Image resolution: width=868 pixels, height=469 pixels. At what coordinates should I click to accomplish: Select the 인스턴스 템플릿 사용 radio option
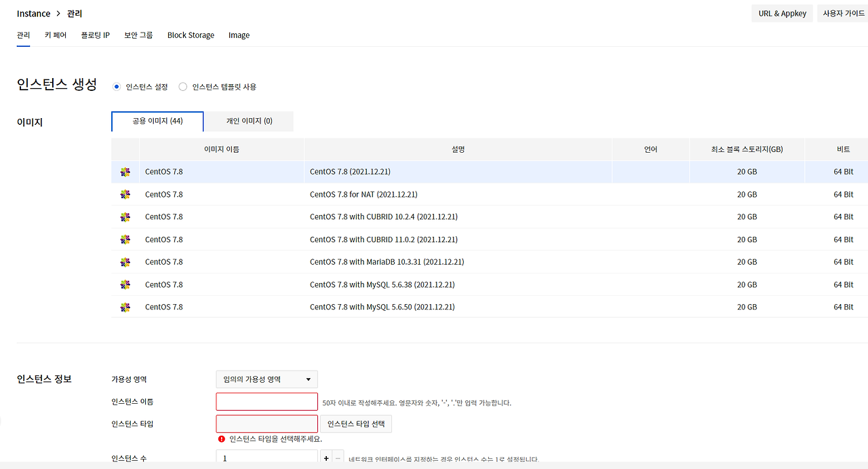click(182, 87)
